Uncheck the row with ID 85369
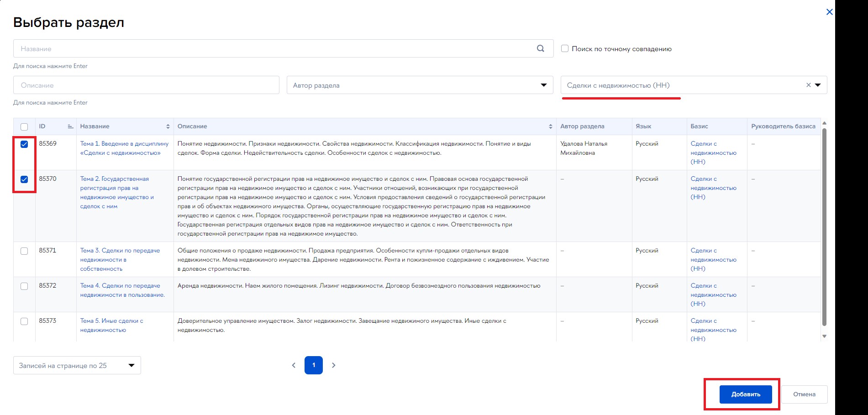Screen dimensions: 868x415 tap(24, 144)
